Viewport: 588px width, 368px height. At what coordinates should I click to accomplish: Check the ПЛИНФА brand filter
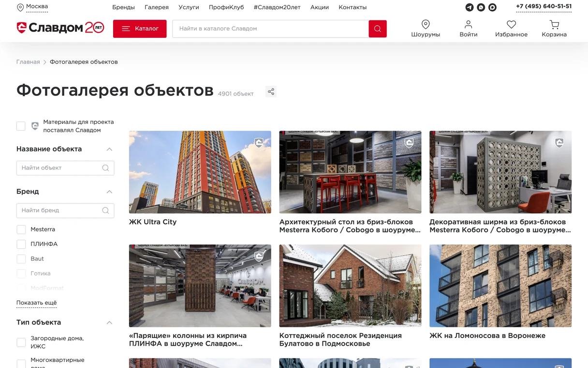coord(21,244)
